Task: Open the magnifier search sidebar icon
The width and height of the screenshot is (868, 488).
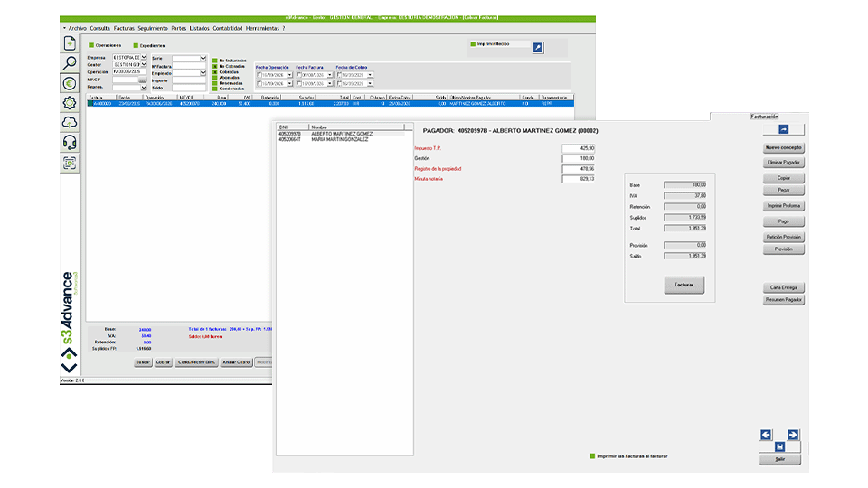Action: click(x=70, y=63)
